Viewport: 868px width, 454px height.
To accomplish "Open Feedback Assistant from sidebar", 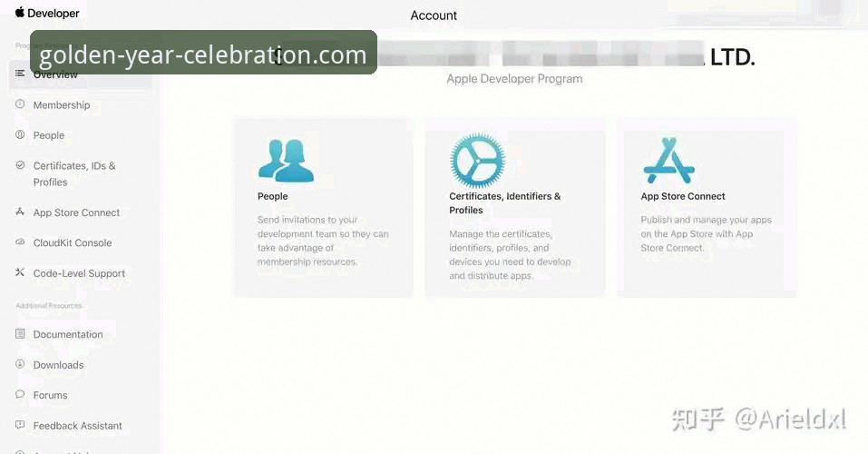I will (77, 426).
